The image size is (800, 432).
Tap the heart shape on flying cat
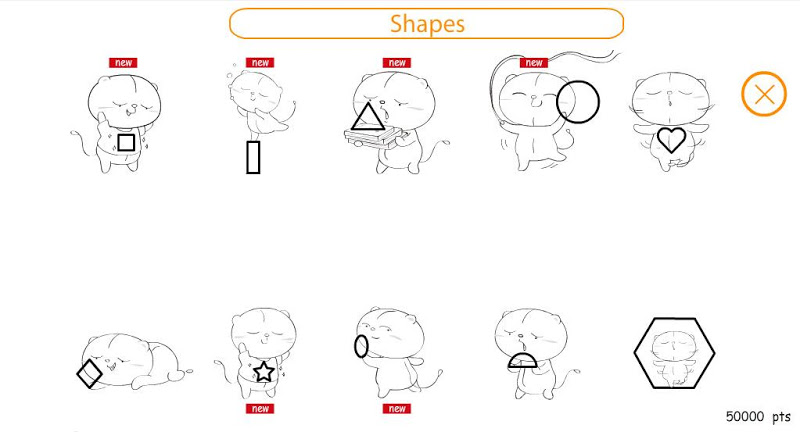pyautogui.click(x=671, y=140)
